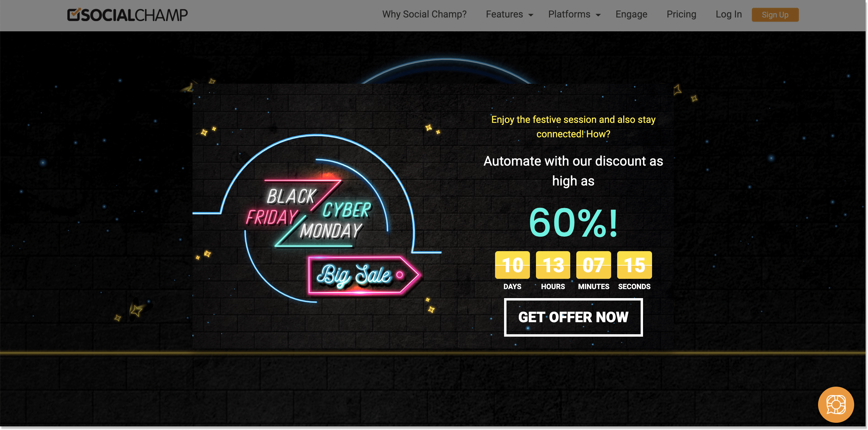Click the 60% discount text

point(573,222)
